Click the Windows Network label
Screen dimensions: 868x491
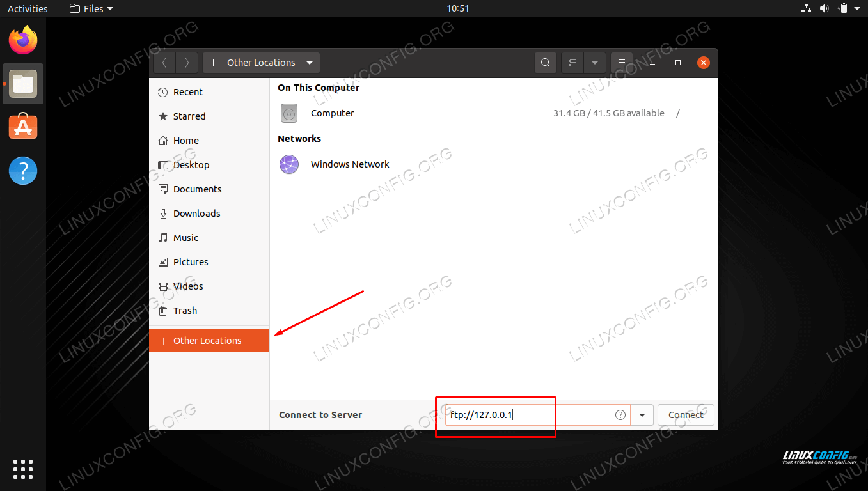pyautogui.click(x=350, y=164)
